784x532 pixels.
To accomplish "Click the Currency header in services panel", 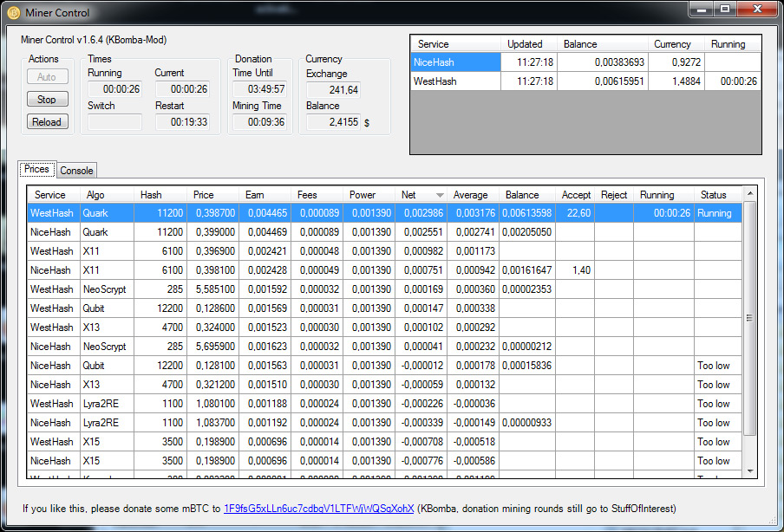I will (676, 44).
